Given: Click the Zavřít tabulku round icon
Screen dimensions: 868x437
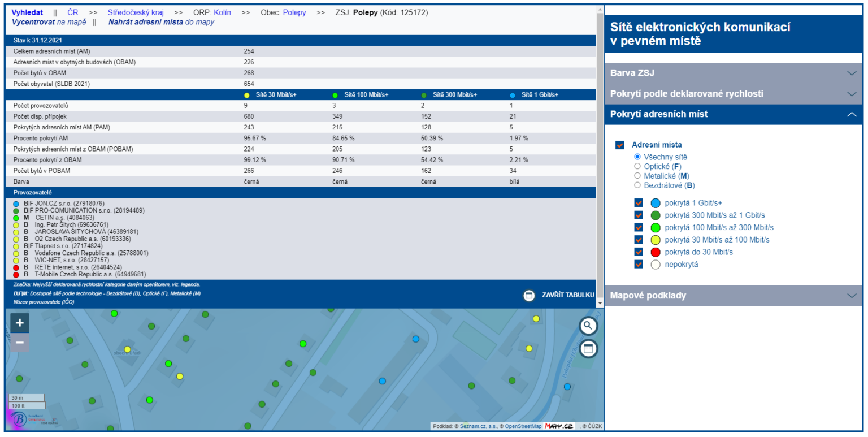Looking at the screenshot, I should pos(529,295).
